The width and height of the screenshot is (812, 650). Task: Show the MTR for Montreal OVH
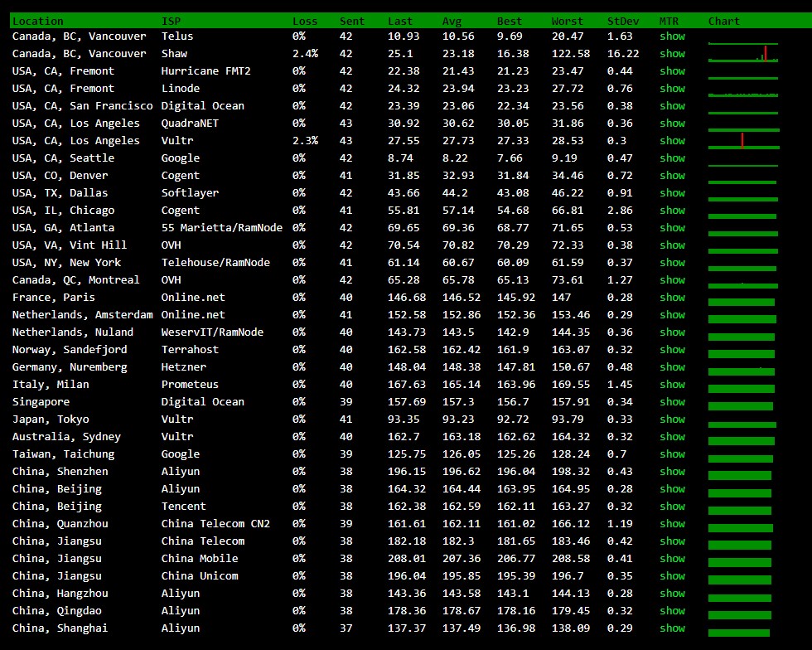pyautogui.click(x=672, y=280)
